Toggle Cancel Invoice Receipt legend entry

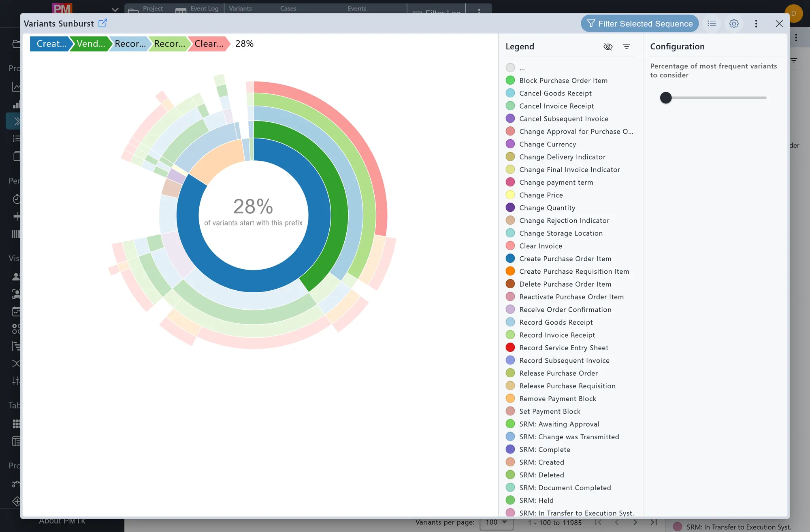(x=550, y=106)
